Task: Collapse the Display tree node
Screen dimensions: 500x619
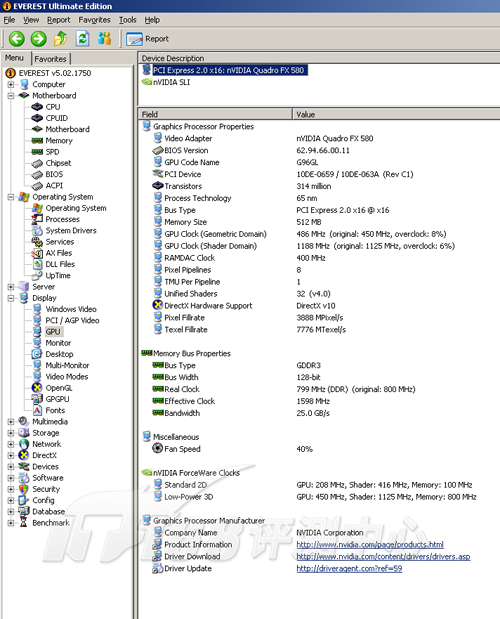Action: pos(11,298)
